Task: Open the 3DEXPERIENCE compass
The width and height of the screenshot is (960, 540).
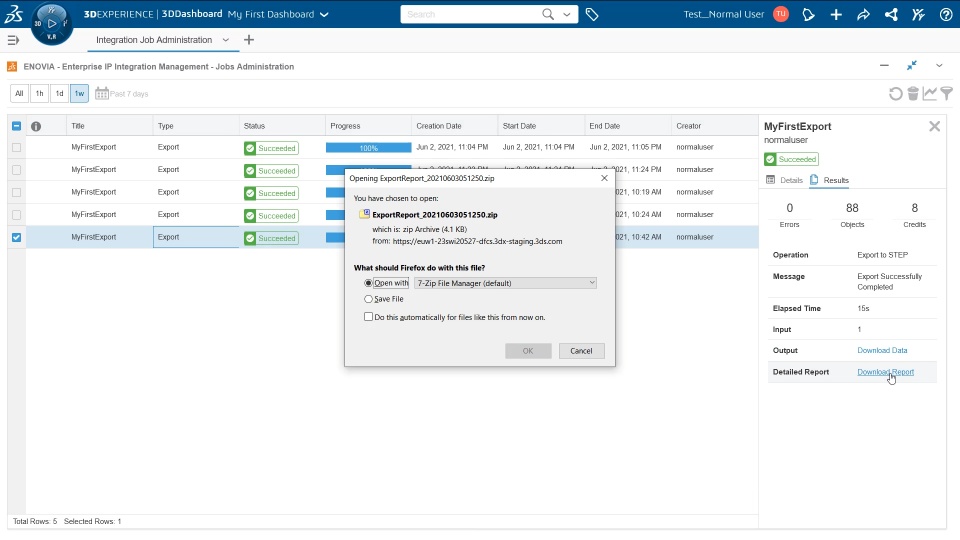Action: click(x=51, y=23)
